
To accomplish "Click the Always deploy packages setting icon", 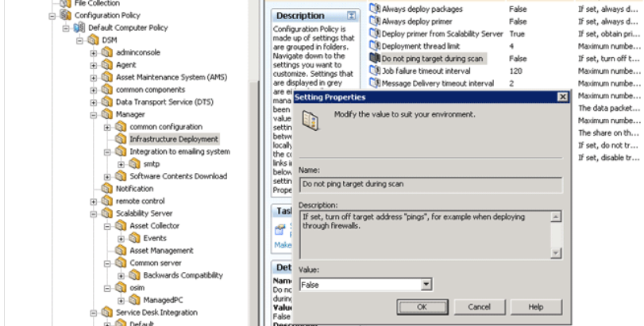I will 375,9.
